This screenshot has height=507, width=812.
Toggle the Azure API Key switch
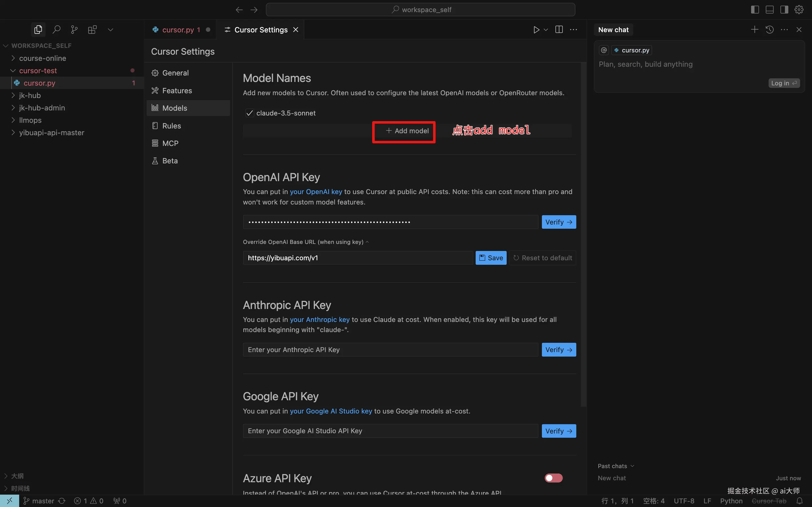pyautogui.click(x=553, y=478)
